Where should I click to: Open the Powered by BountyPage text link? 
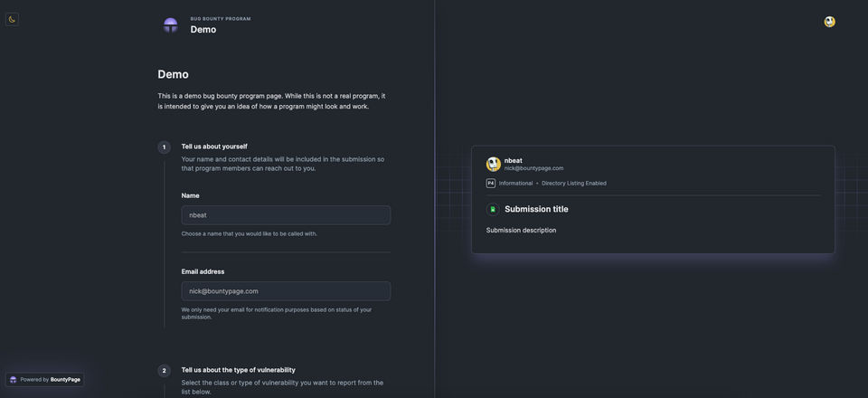(x=51, y=380)
